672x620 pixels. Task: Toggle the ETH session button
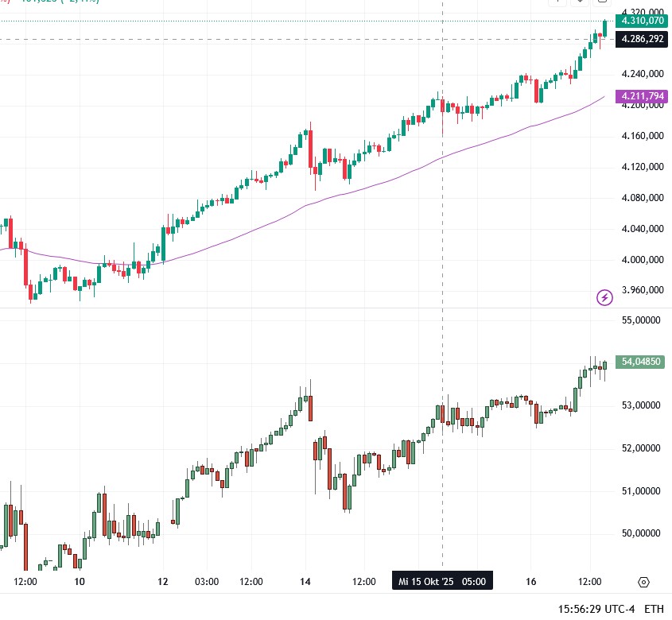pyautogui.click(x=654, y=609)
